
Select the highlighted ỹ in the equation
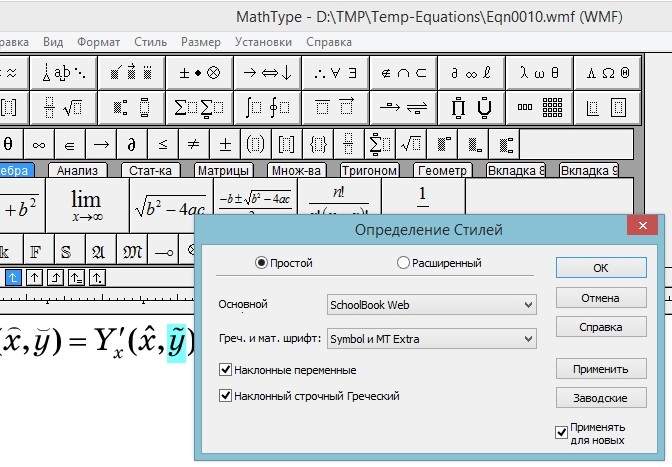[177, 344]
